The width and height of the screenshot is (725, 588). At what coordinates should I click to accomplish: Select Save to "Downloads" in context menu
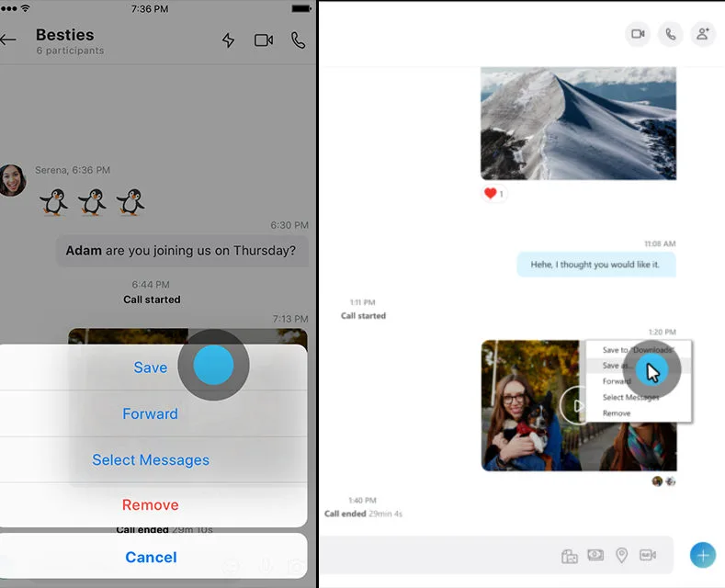639,350
